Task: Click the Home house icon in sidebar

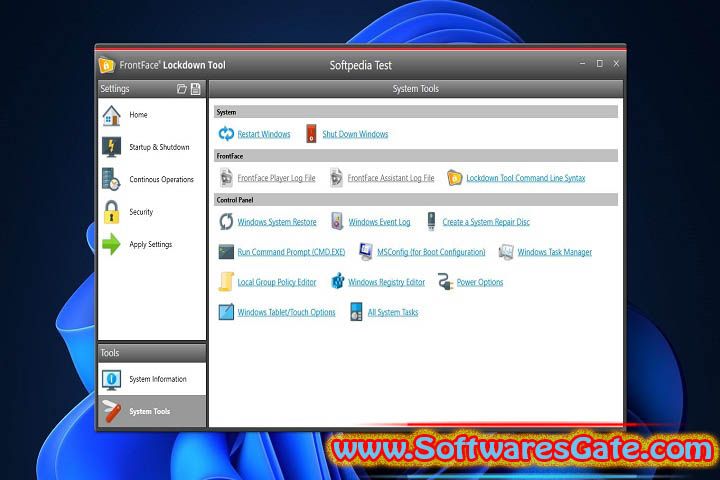Action: (111, 115)
